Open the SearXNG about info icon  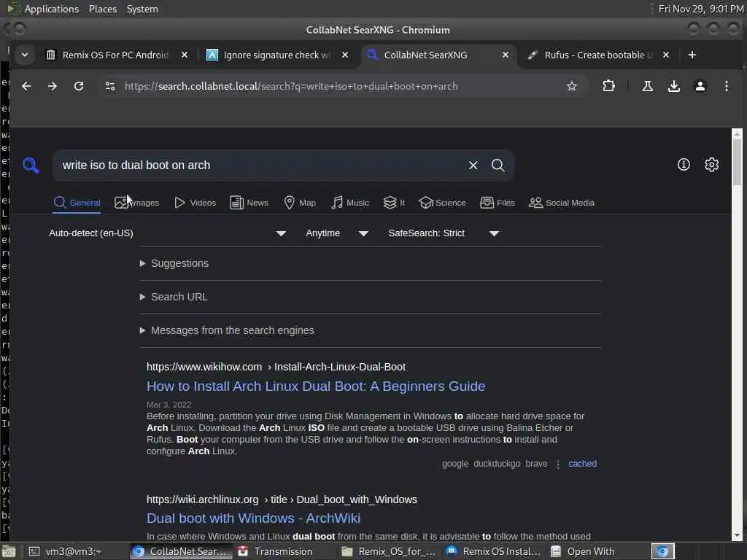point(684,165)
